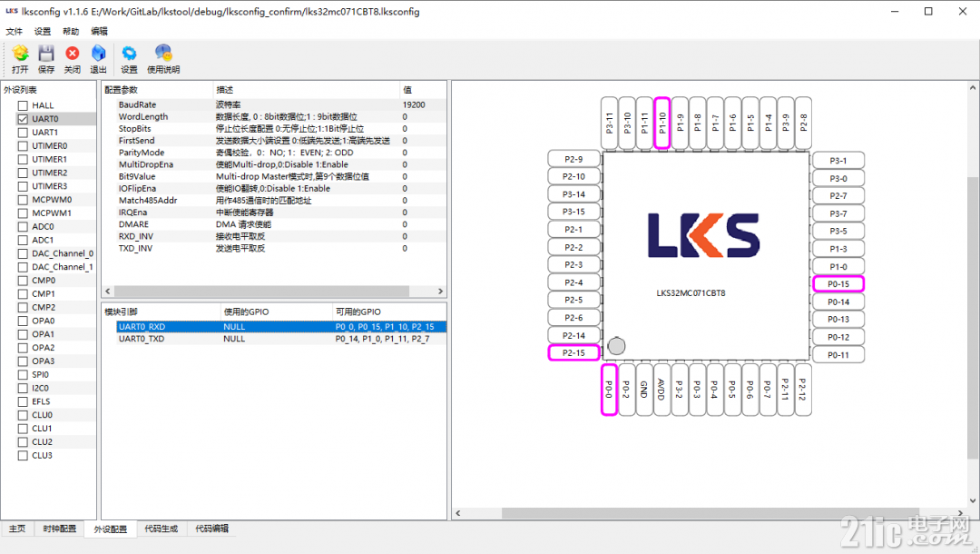
Task: Select the Match485Addr parameter row
Action: pos(274,201)
